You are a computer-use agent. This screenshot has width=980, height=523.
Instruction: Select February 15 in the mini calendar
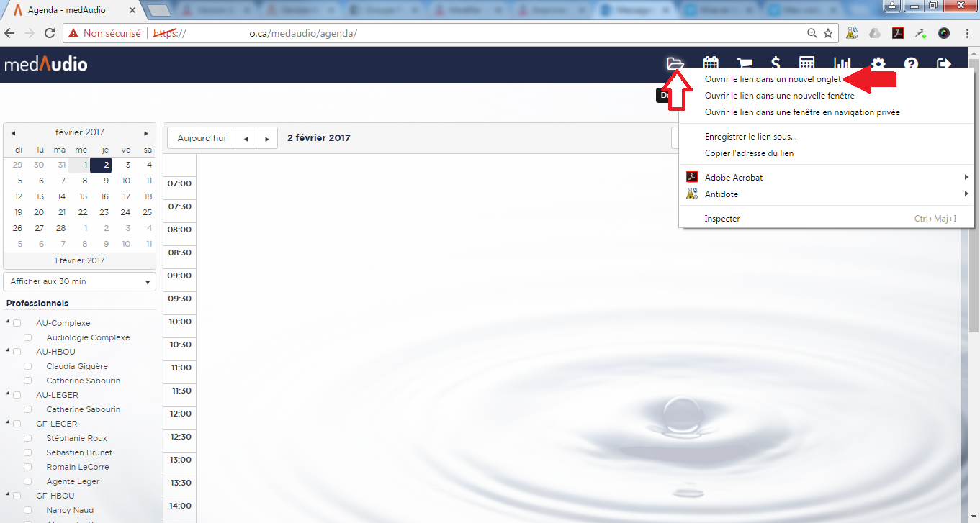[x=84, y=196]
